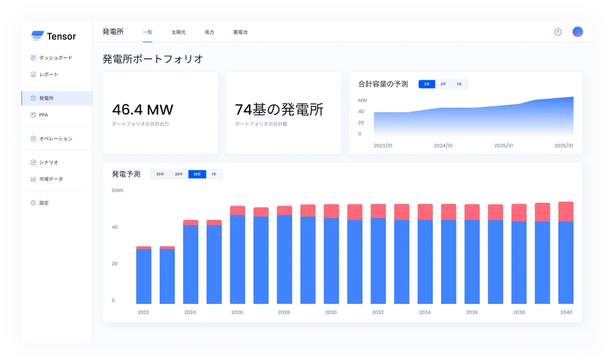614x364 pixels.
Task: Click the red segment of the 2040 bar
Action: (x=566, y=212)
